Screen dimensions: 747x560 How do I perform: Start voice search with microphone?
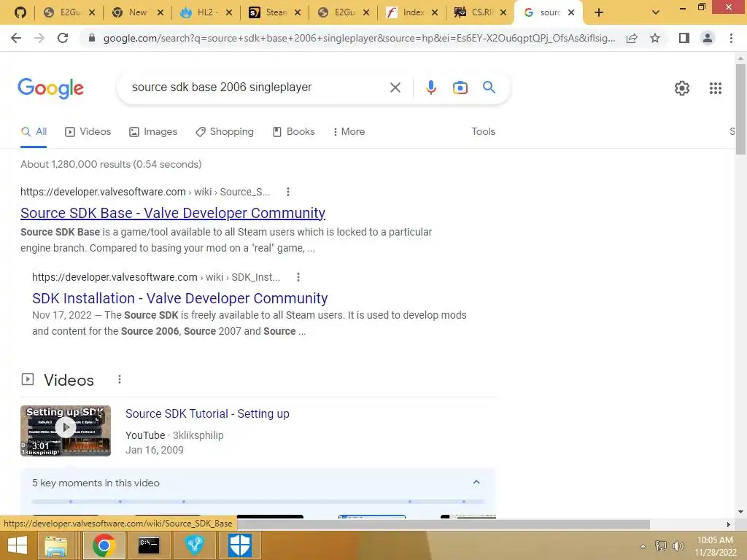coord(430,87)
